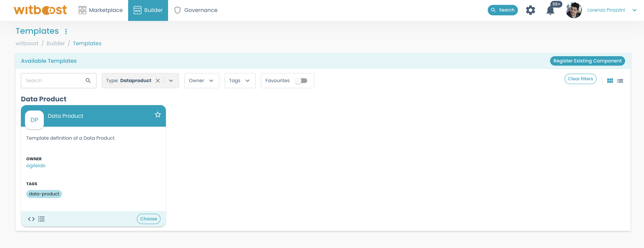This screenshot has width=644, height=248.
Task: Expand the Tags filter dropdown
Action: click(x=240, y=81)
